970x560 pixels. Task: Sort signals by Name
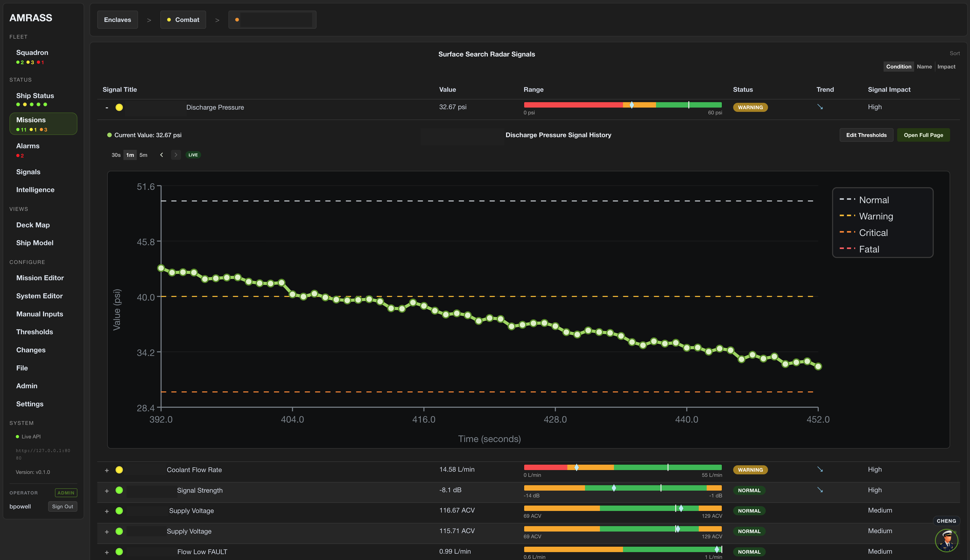click(924, 66)
